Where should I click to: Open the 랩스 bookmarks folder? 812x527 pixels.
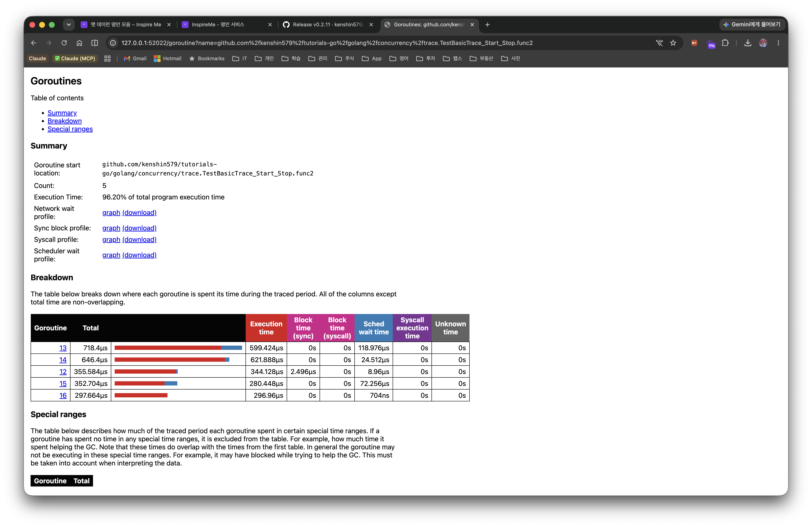coord(453,59)
